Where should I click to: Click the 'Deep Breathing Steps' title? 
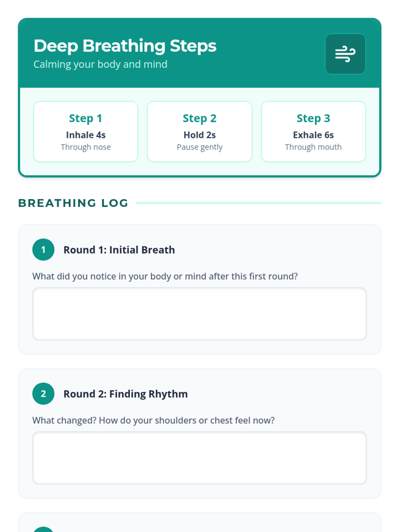125,46
